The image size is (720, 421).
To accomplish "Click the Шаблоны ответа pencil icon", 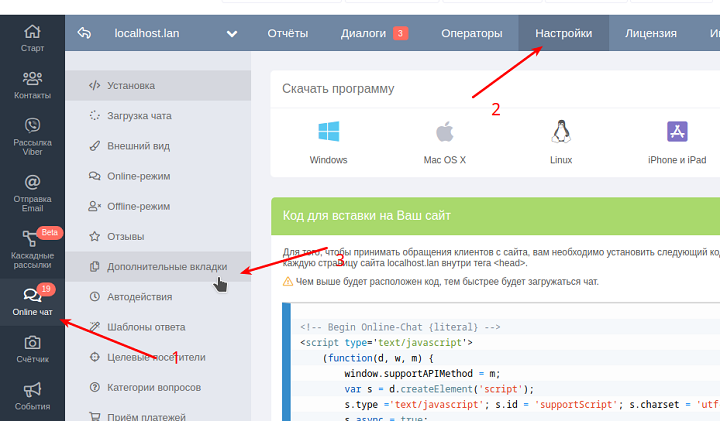I will coord(95,327).
